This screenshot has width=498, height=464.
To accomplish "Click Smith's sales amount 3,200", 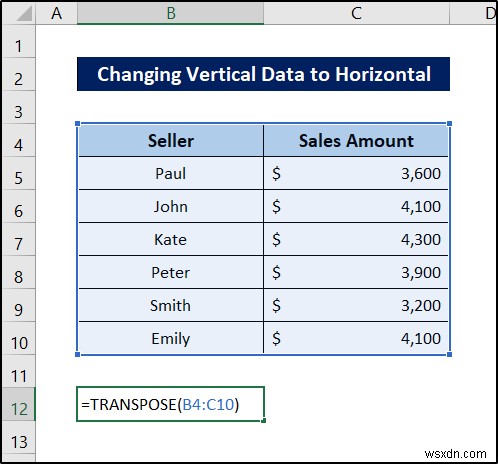I will (x=356, y=305).
